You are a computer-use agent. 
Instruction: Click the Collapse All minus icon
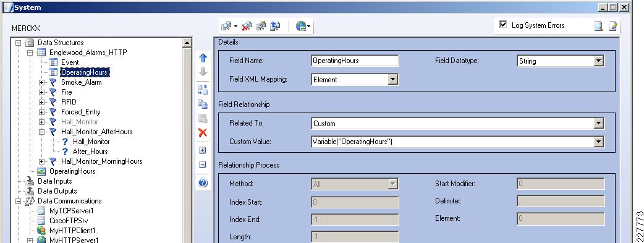pyautogui.click(x=203, y=164)
